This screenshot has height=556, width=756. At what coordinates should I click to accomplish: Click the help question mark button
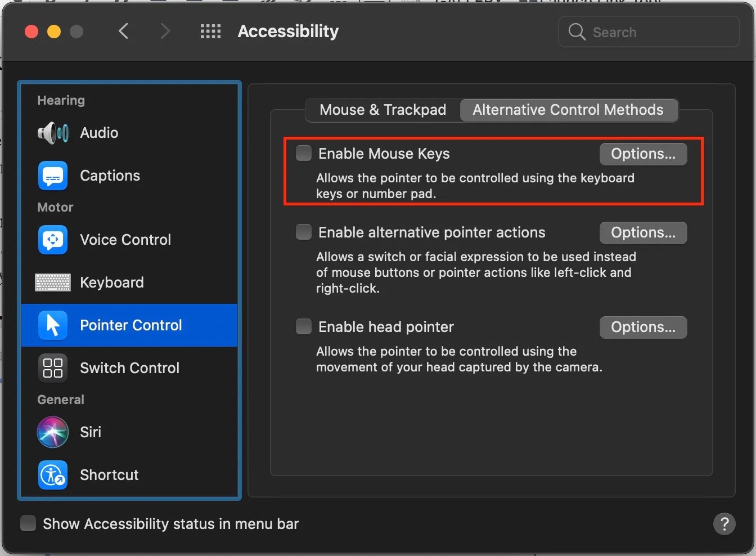click(724, 524)
